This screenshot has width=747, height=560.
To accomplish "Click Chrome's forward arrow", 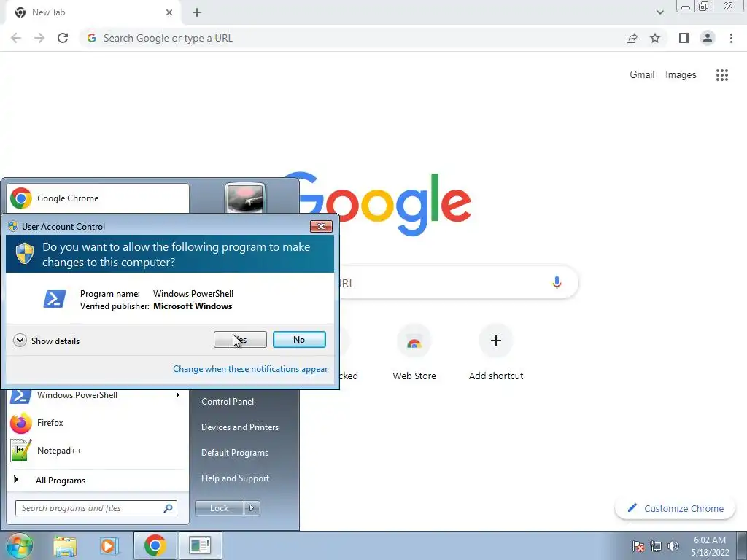I will point(39,38).
